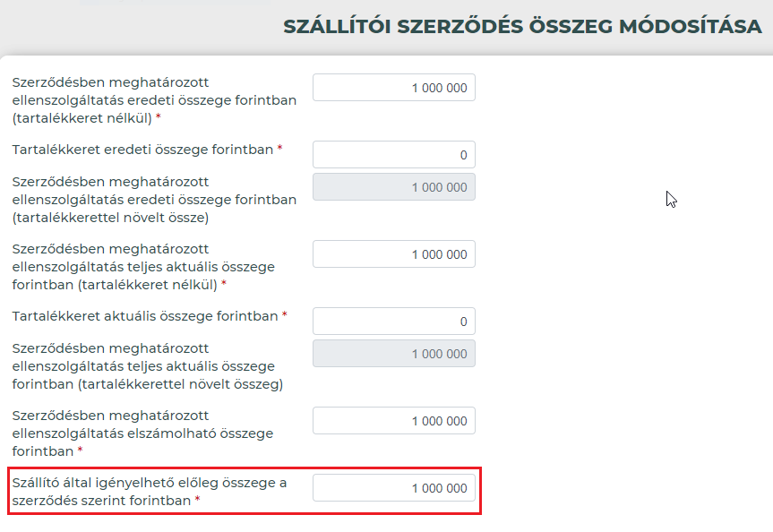Focus the 'elszámolható összege forintban' input field
The height and width of the screenshot is (532, 773).
click(x=394, y=421)
